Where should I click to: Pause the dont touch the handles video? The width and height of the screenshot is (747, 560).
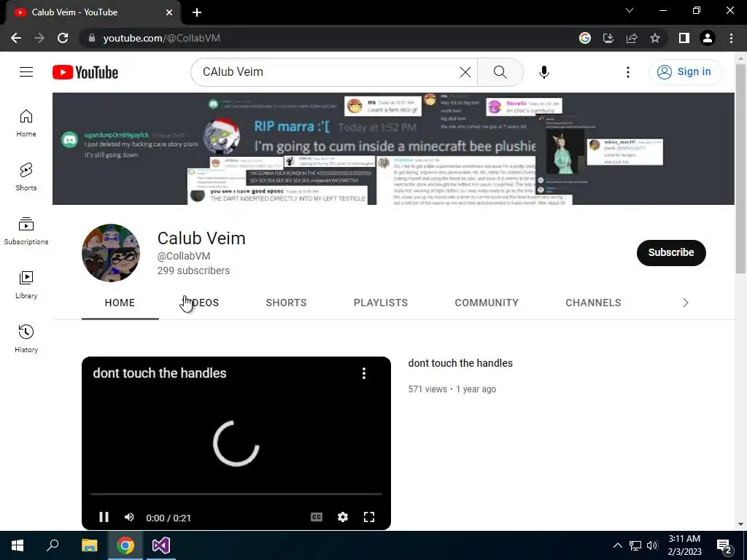point(104,517)
